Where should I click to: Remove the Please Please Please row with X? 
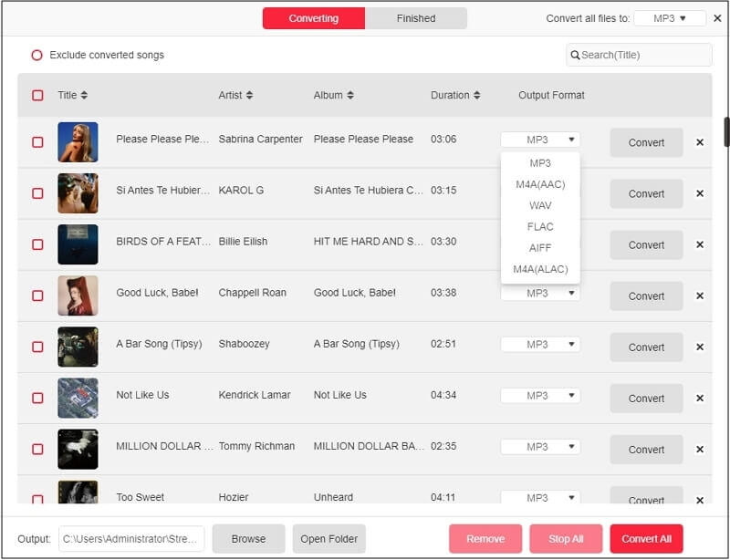(700, 142)
